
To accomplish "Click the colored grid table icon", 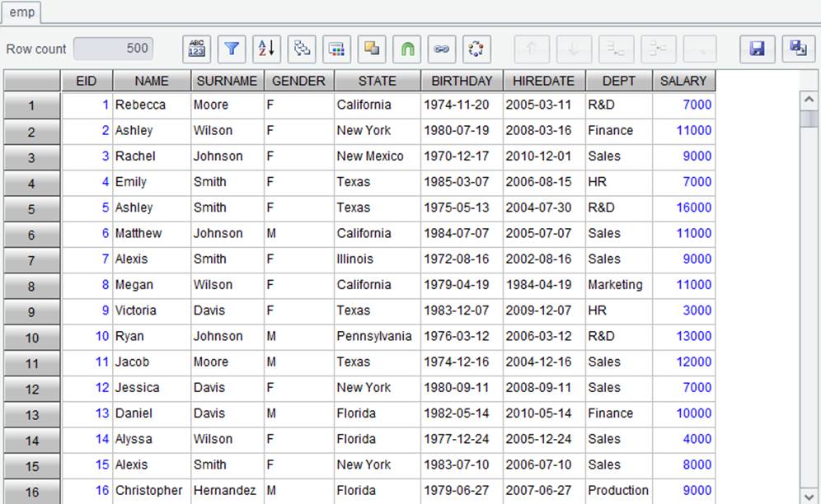I will pos(336,49).
